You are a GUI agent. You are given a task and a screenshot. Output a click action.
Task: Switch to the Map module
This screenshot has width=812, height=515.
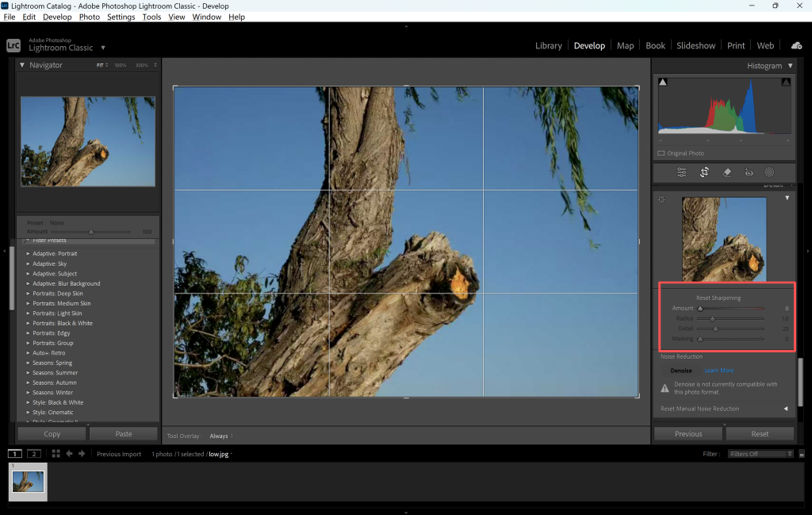(x=625, y=45)
